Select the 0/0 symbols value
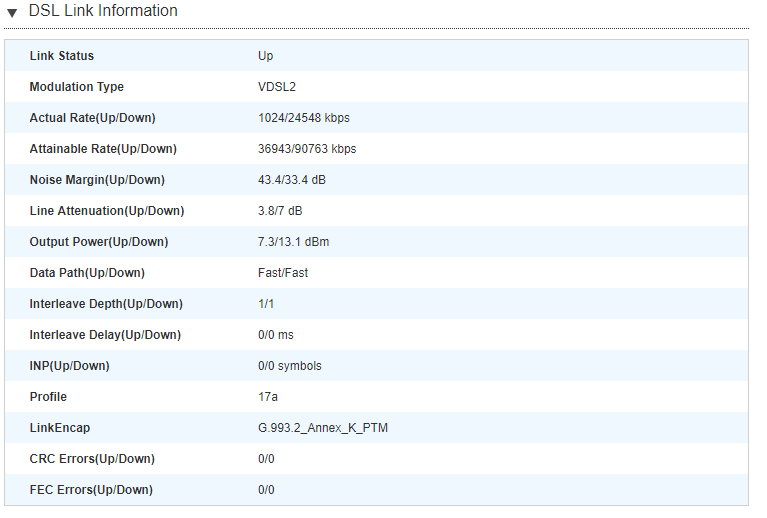The width and height of the screenshot is (767, 518). click(290, 366)
